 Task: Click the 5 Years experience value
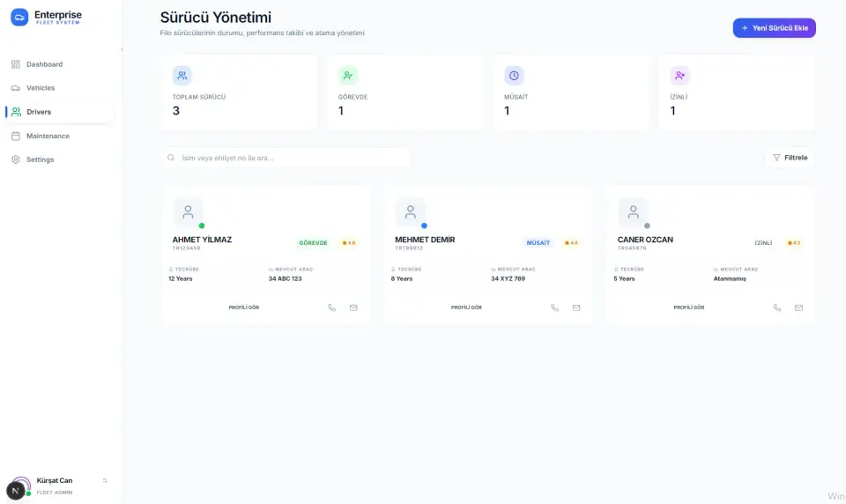click(x=624, y=279)
